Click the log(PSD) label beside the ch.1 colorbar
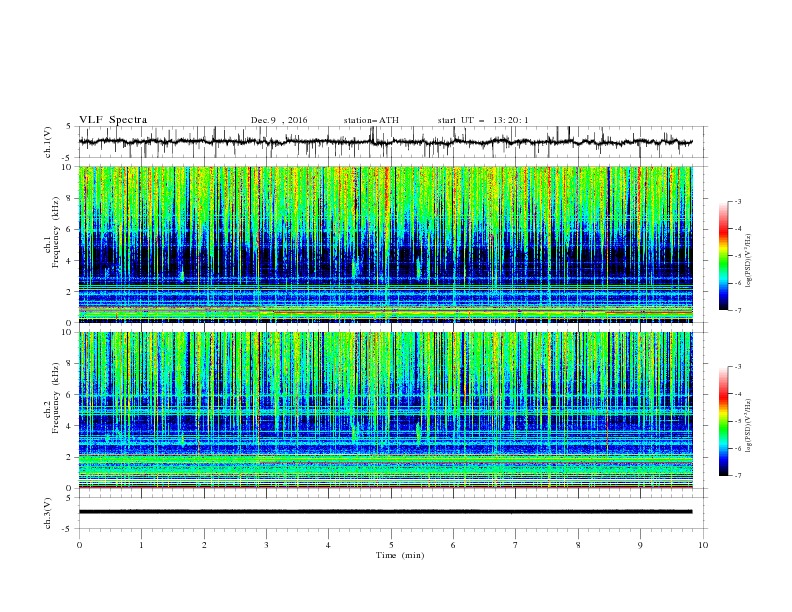This screenshot has width=792, height=612. point(748,260)
